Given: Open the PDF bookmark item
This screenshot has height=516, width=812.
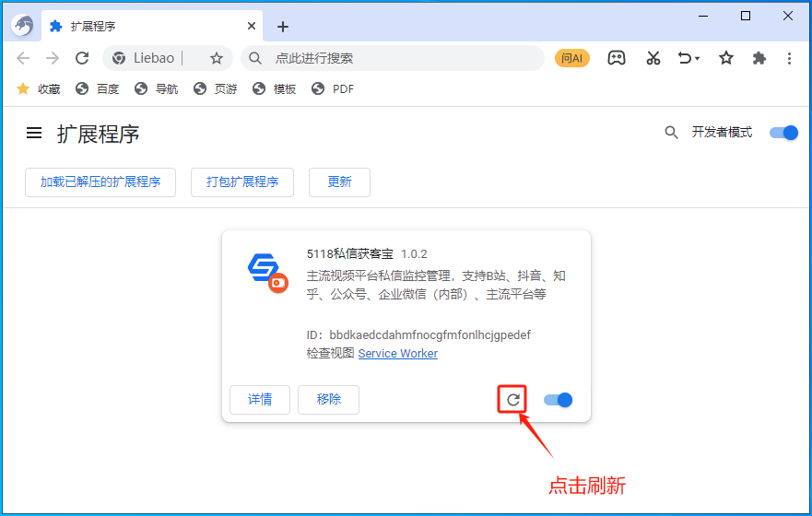Looking at the screenshot, I should [333, 88].
